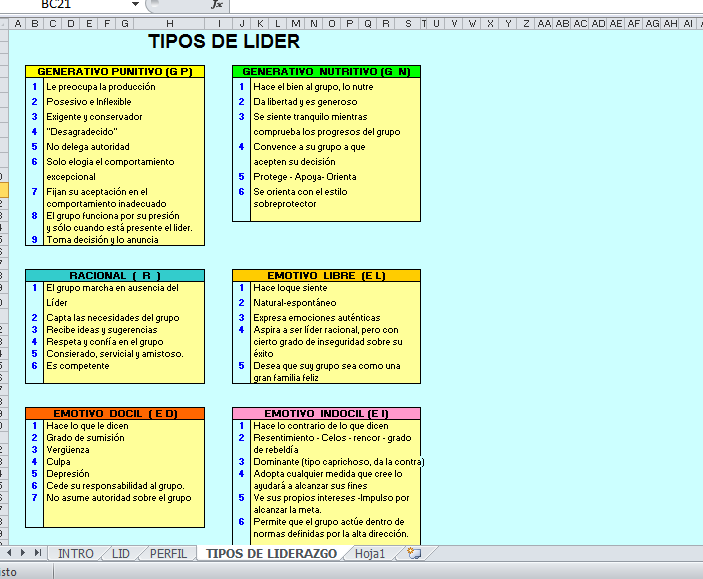Screen dimensions: 703x579
Task: Switch to the INTRO sheet tab
Action: [x=75, y=553]
